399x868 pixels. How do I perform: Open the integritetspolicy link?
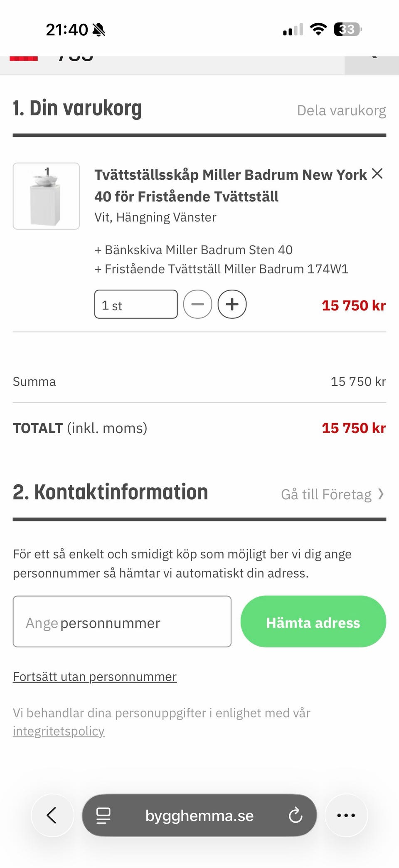tap(59, 731)
